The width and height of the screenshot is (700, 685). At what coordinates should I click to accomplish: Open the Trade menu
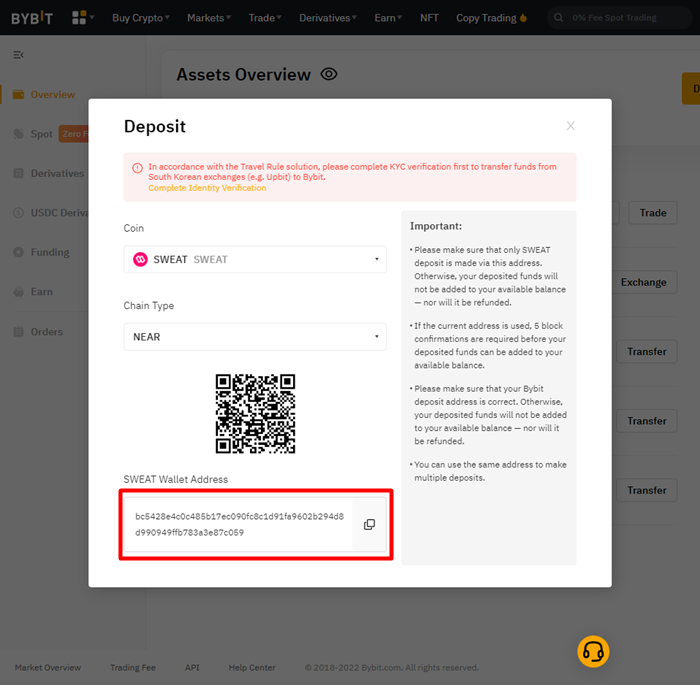click(265, 18)
